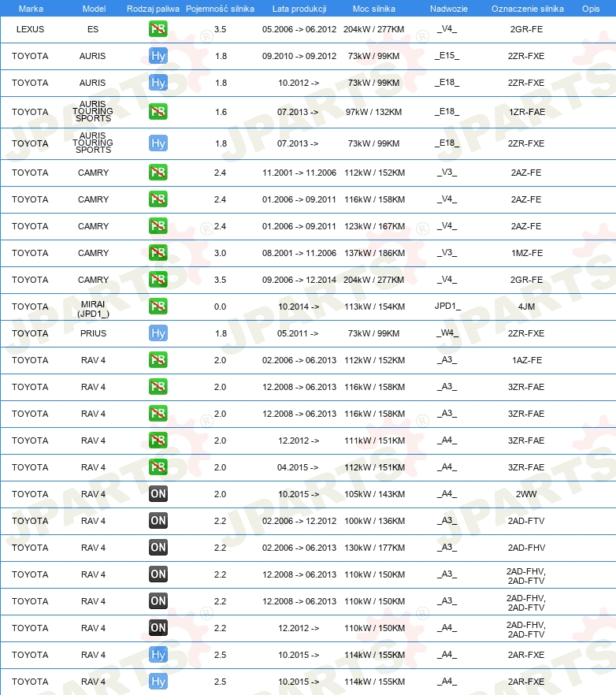Click the petrol icon in the CAMRY 123kW row
The width and height of the screenshot is (616, 695).
point(158,226)
